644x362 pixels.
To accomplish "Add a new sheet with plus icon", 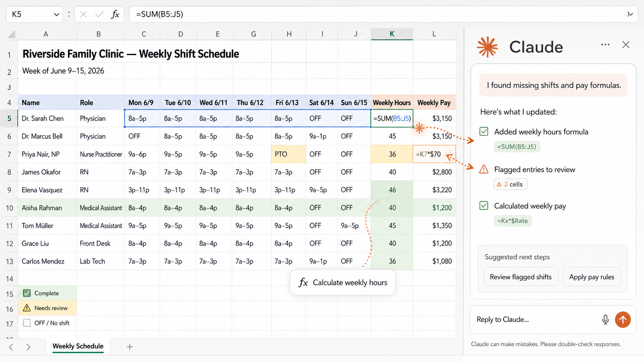I will pos(130,347).
